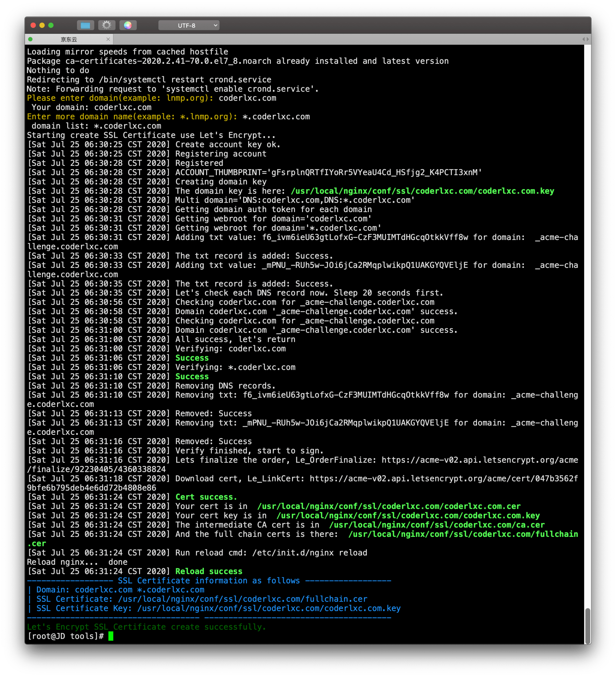Click the 'Domain: coderlxc.com *.coderlxc.com' line
Viewport: 616px width, 677px height.
point(120,590)
